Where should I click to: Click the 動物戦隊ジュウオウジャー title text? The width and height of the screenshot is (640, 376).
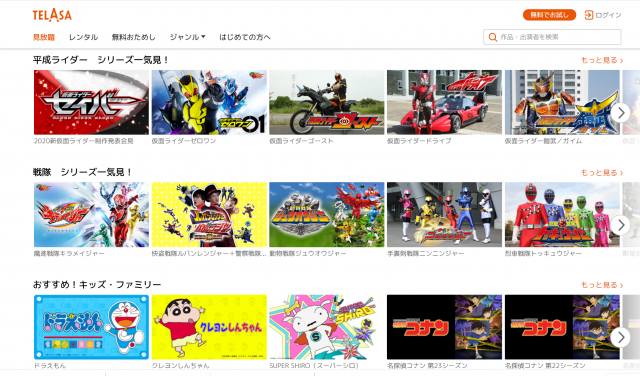(x=308, y=254)
